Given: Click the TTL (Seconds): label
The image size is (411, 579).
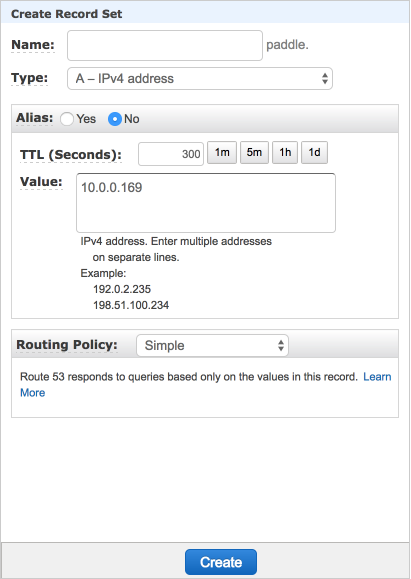Looking at the screenshot, I should [x=71, y=155].
